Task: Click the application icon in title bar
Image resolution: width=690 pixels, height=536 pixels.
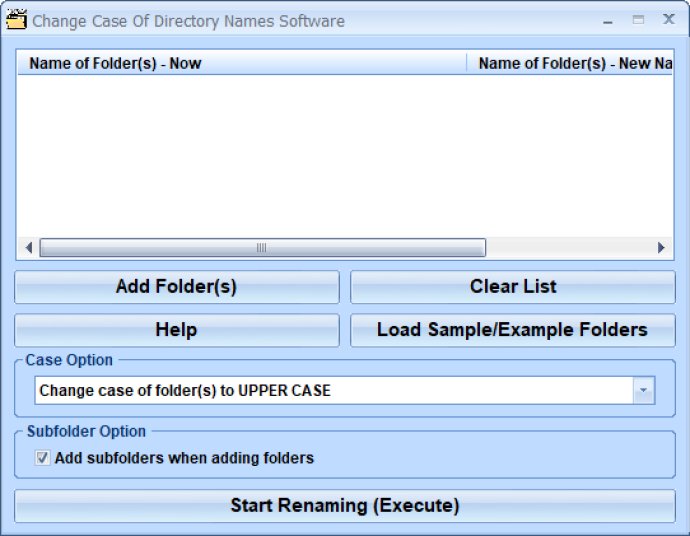Action: tap(16, 20)
